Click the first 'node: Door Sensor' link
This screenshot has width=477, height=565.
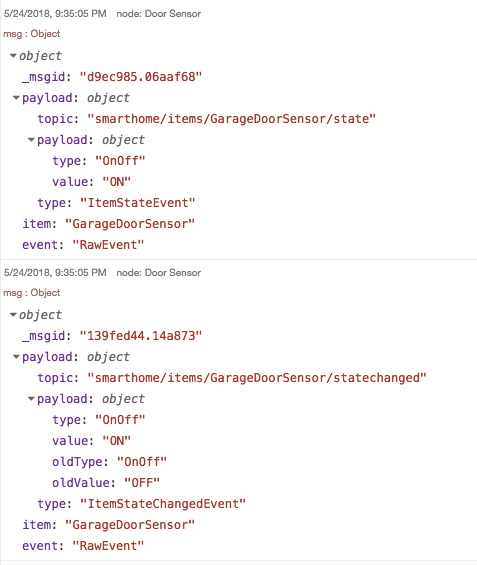pos(159,14)
